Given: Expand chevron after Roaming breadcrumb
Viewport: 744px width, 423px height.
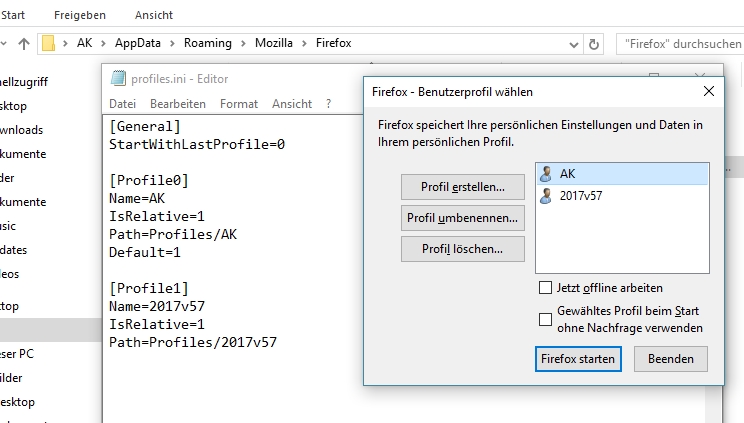Looking at the screenshot, I should coord(243,44).
